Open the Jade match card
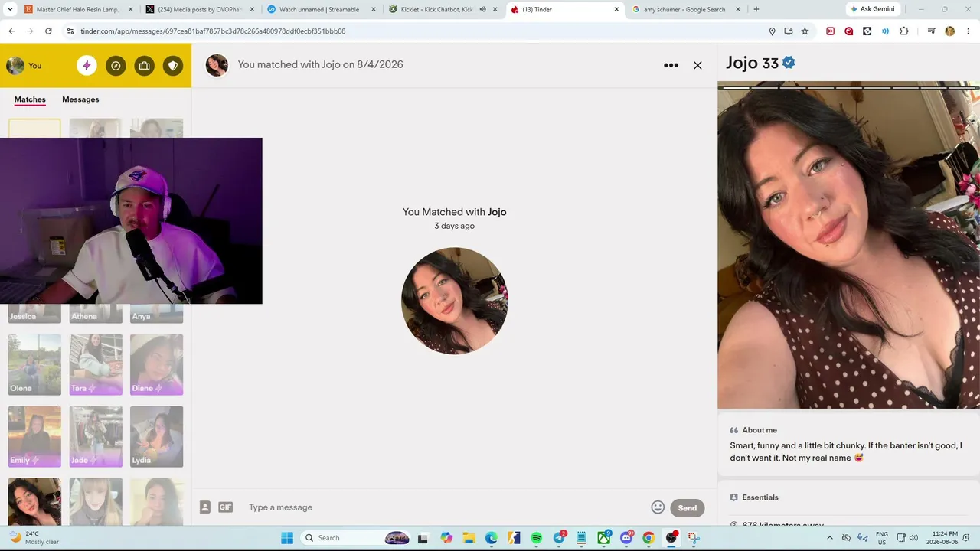This screenshot has width=980, height=551. 96,436
